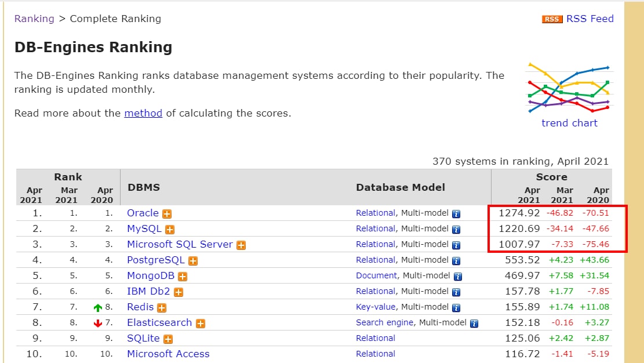Viewport: 644px width, 363px height.
Task: Click the Score column header
Action: click(552, 177)
